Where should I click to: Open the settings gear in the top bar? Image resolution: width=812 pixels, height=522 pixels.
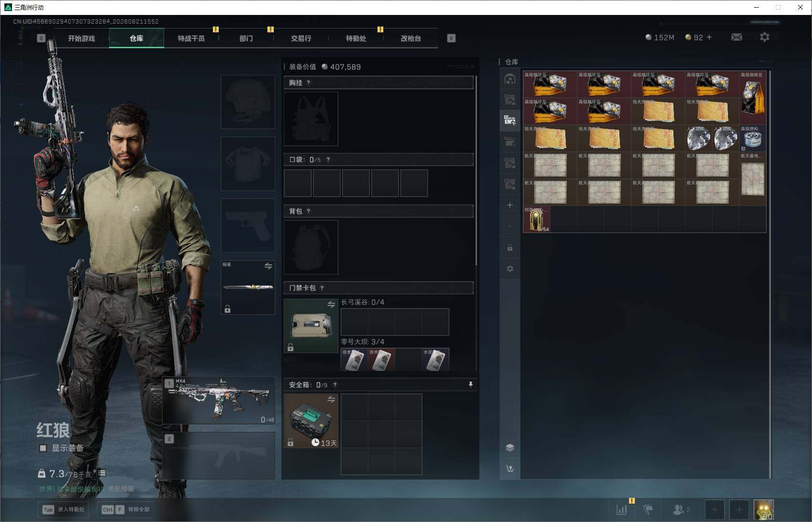click(765, 37)
